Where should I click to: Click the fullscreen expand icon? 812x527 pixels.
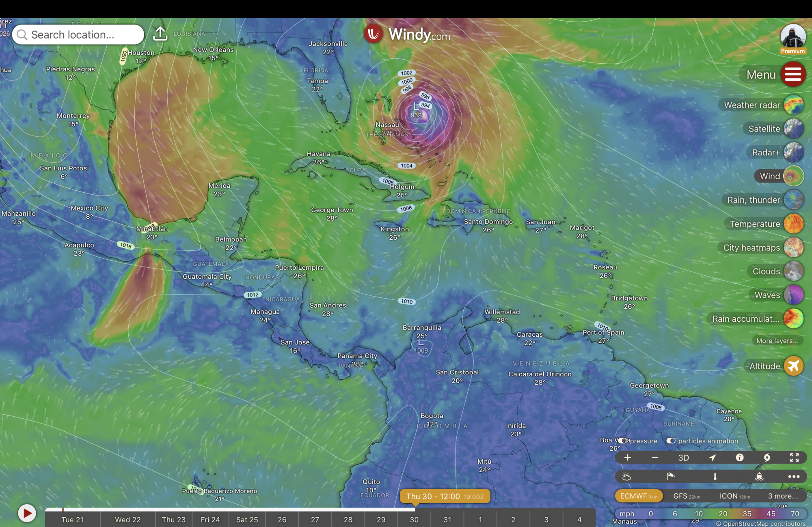[794, 458]
